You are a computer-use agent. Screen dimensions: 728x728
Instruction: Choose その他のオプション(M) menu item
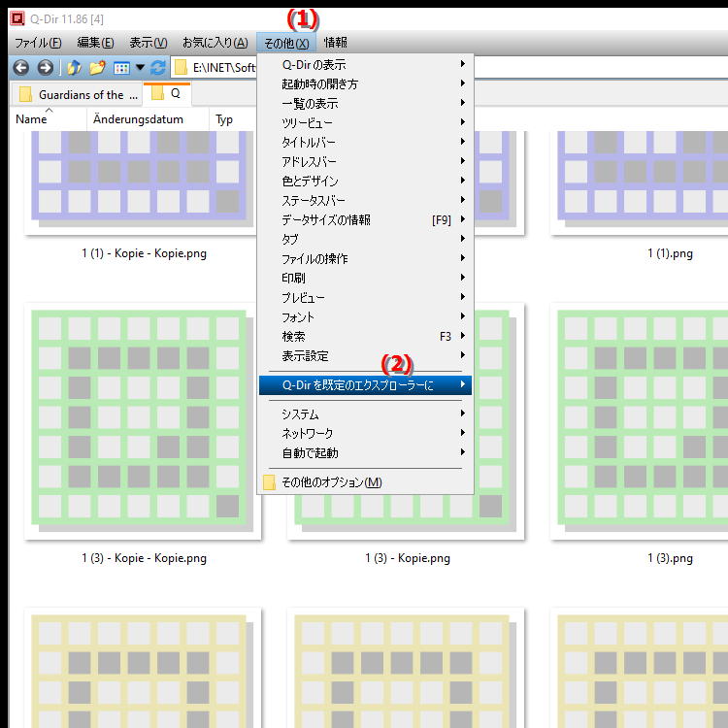(365, 482)
